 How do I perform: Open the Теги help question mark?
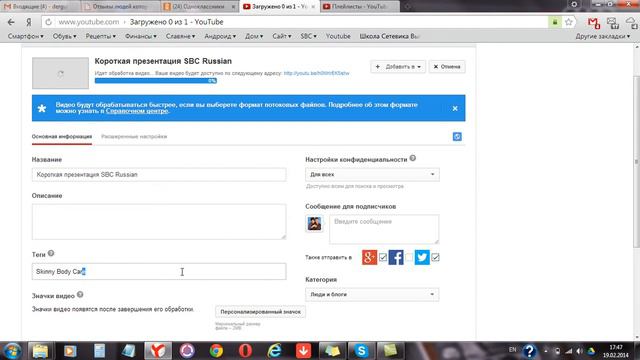(x=51, y=253)
